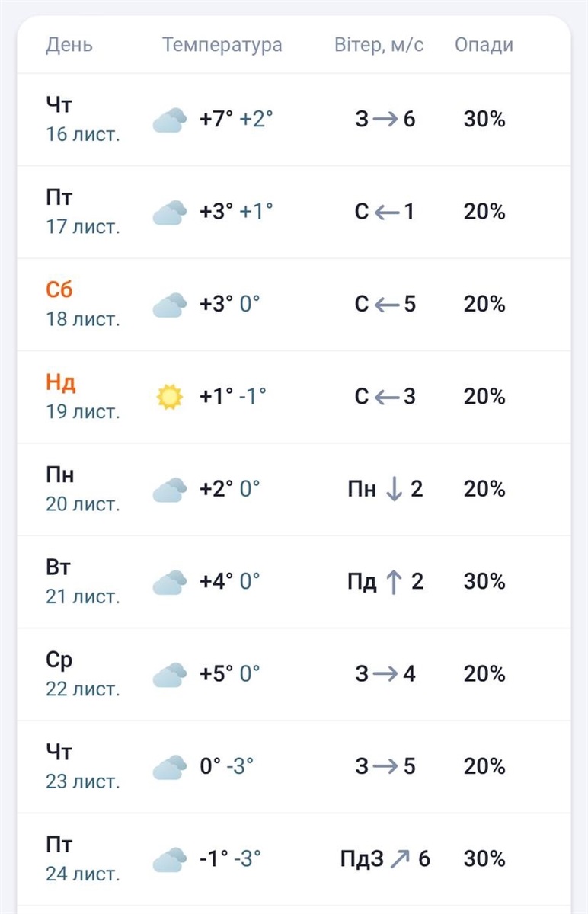The image size is (588, 914).
Task: Click the cloudy icon for 16 лист.
Action: pyautogui.click(x=169, y=120)
